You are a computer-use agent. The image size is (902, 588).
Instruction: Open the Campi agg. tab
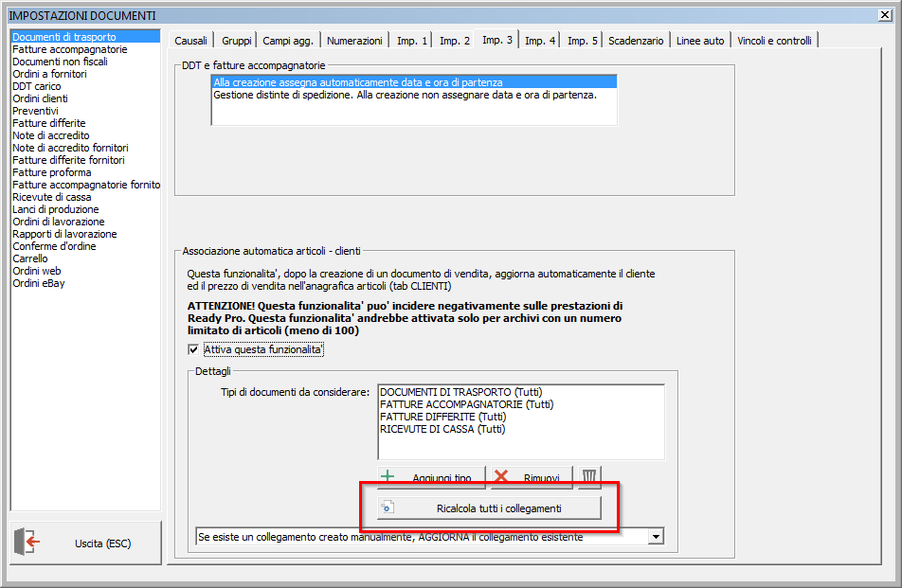[x=288, y=41]
